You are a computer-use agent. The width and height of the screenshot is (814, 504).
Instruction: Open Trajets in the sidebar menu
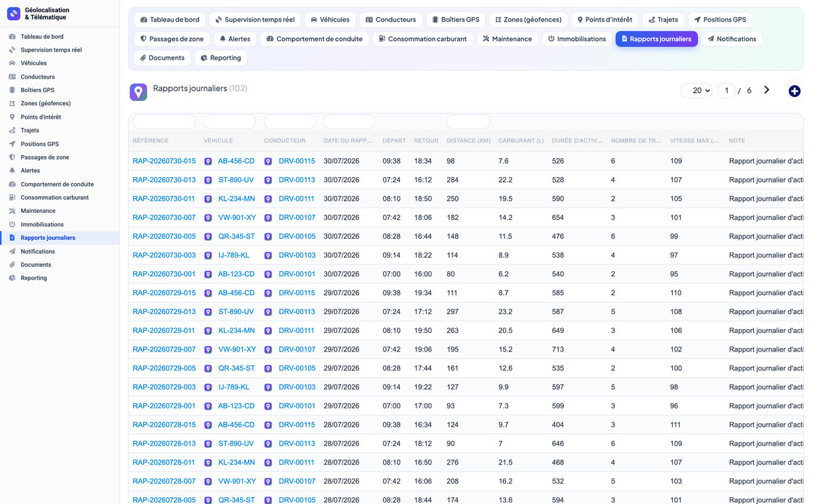[x=30, y=130]
